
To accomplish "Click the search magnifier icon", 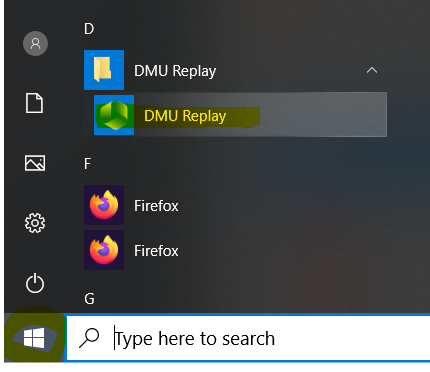I will click(x=89, y=338).
